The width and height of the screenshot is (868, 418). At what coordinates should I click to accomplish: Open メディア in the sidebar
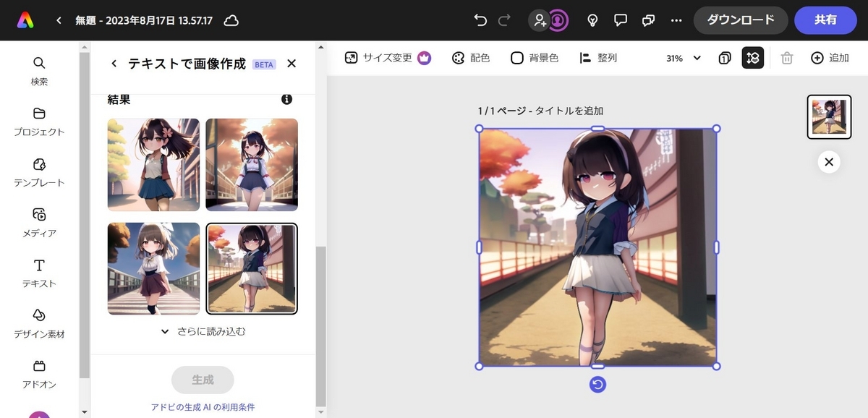click(39, 223)
